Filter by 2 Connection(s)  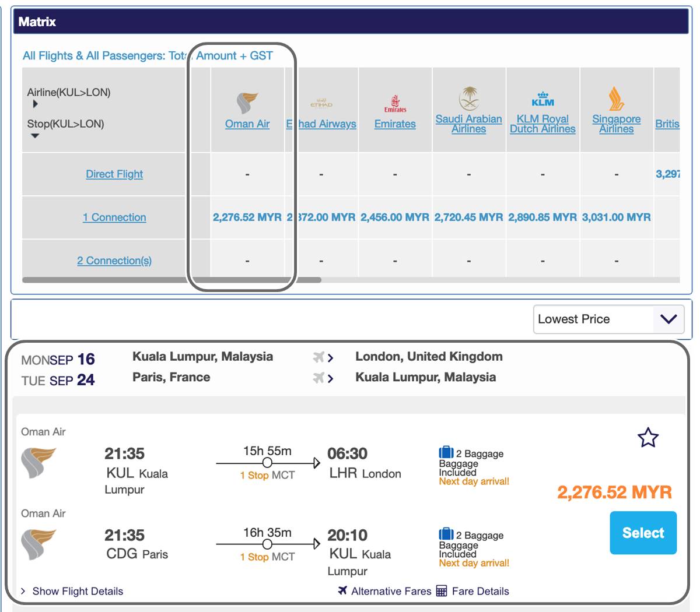point(114,261)
